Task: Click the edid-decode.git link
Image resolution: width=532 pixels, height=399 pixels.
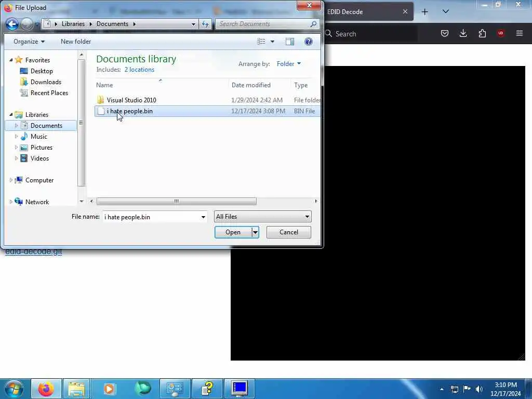Action: (34, 252)
